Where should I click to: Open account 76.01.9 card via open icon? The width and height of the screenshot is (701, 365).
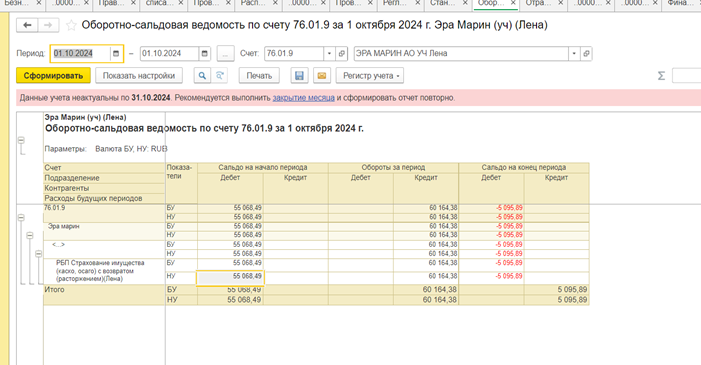tap(342, 54)
